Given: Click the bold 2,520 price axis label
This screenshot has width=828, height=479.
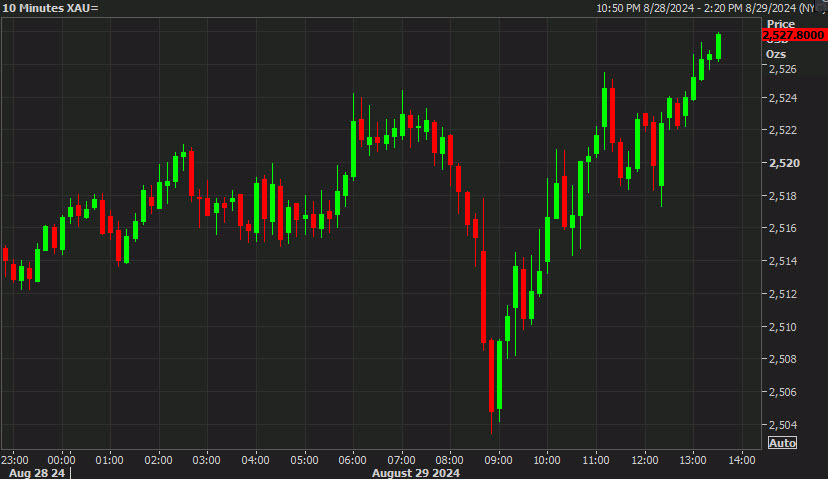Looking at the screenshot, I should 784,163.
